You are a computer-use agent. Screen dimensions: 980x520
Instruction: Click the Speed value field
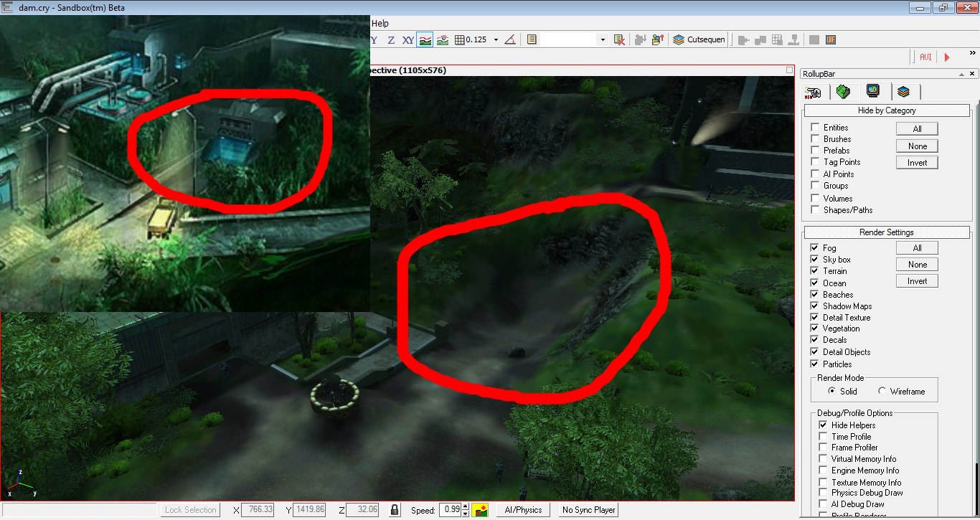pos(449,510)
